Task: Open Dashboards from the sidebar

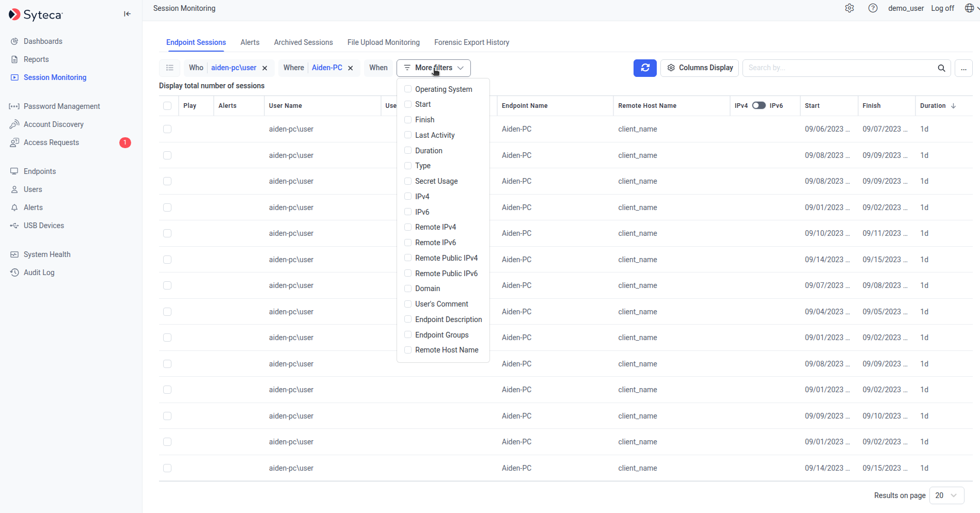Action: (x=43, y=41)
